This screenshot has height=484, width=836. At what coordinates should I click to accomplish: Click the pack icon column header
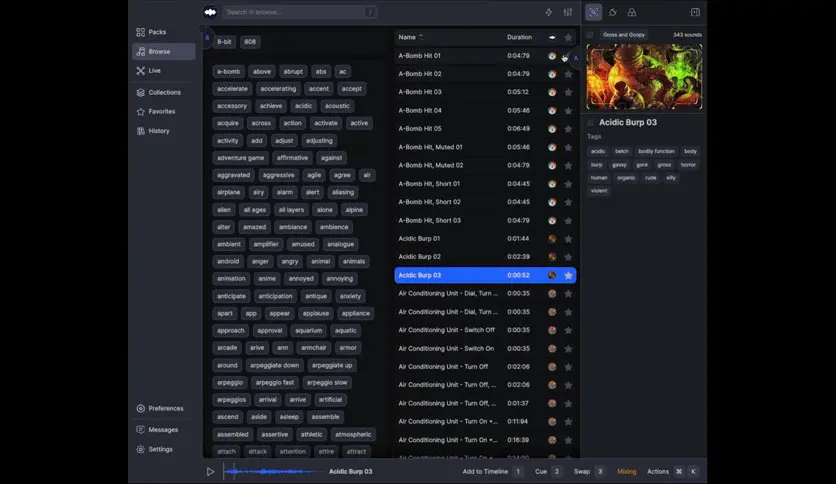552,37
